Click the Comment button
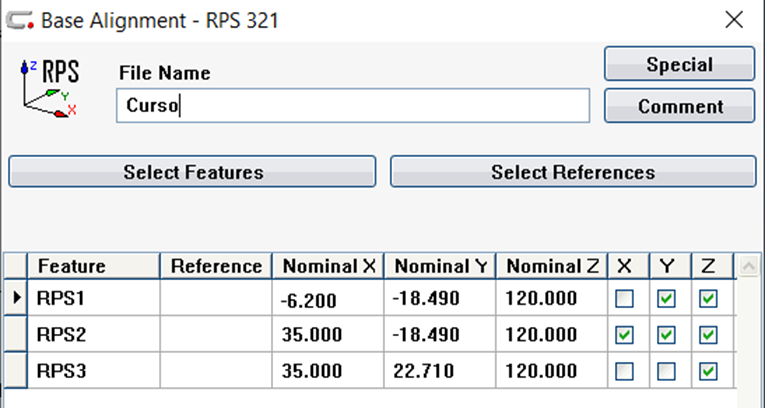The image size is (765, 408). 679,107
